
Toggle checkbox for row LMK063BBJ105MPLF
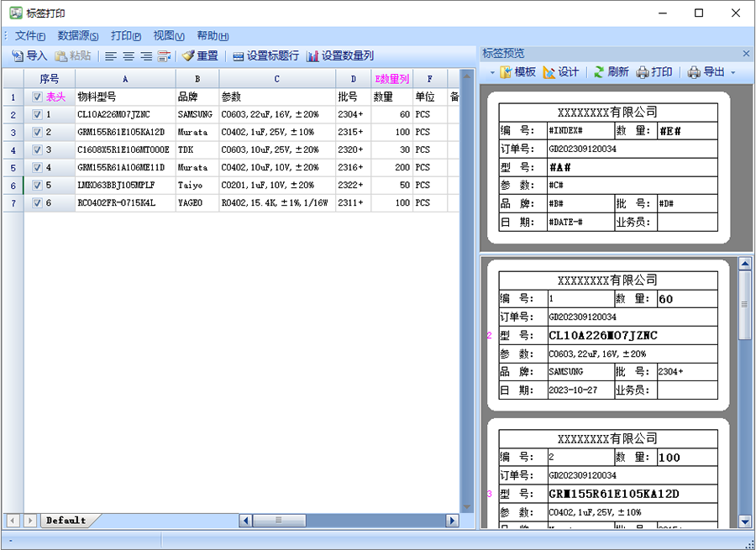[x=37, y=186]
